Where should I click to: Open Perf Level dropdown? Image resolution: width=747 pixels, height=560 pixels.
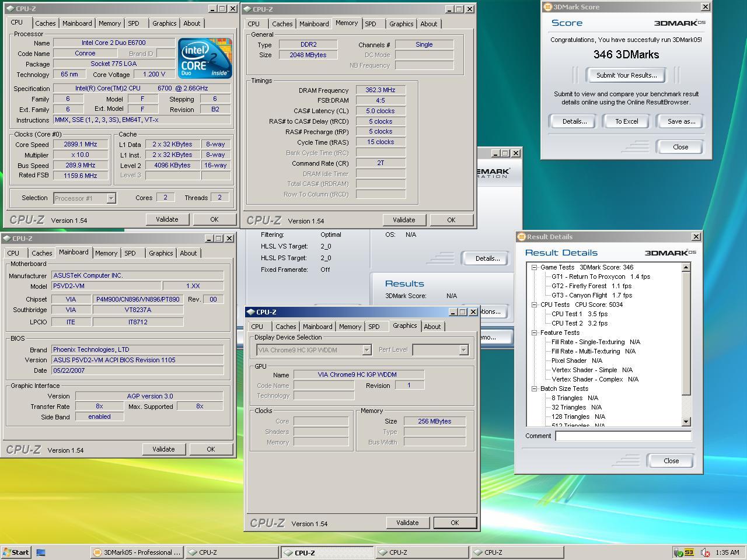click(x=463, y=350)
